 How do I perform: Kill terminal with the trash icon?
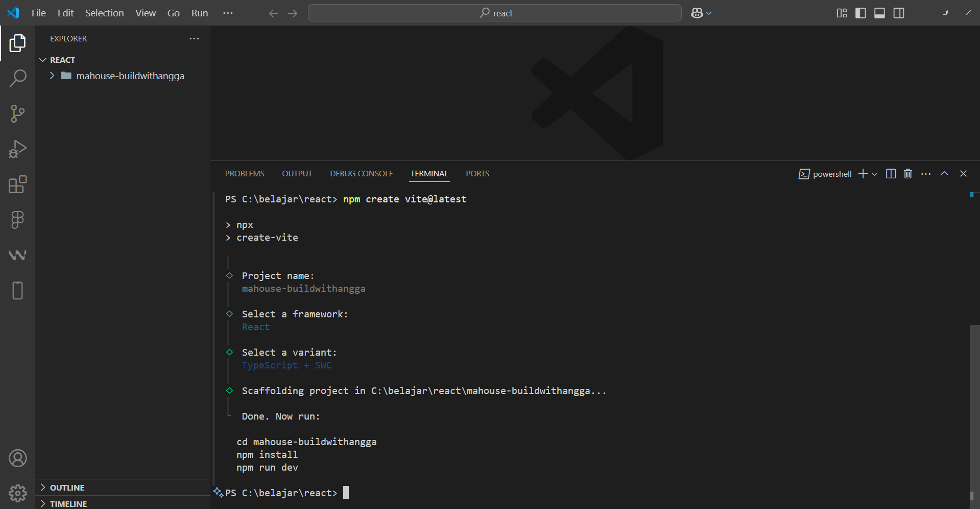pos(908,174)
